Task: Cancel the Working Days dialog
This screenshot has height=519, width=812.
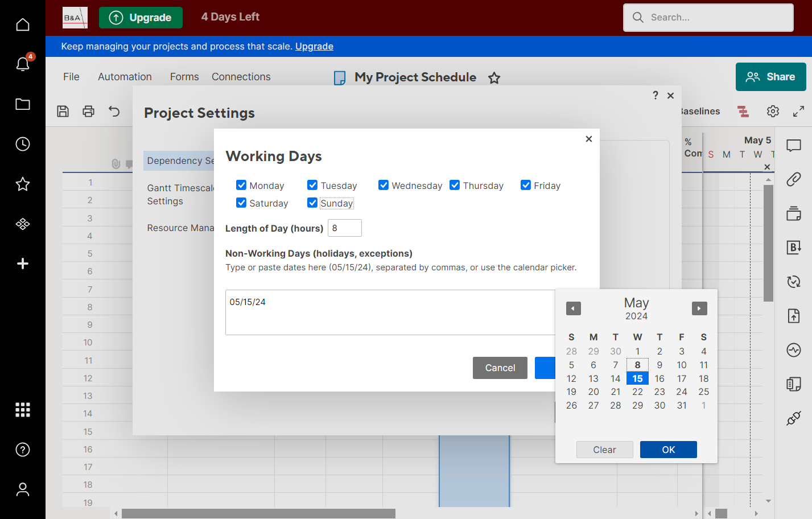Action: tap(500, 368)
